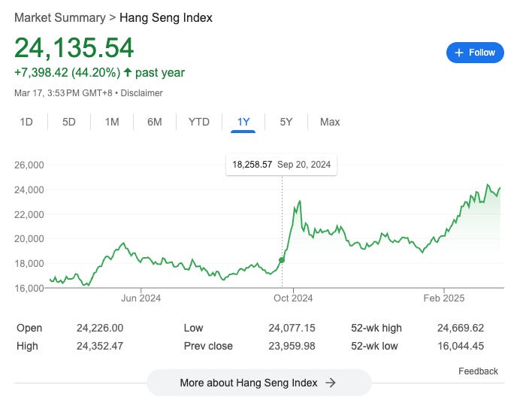Click the 24,135.54 index value

[74, 47]
